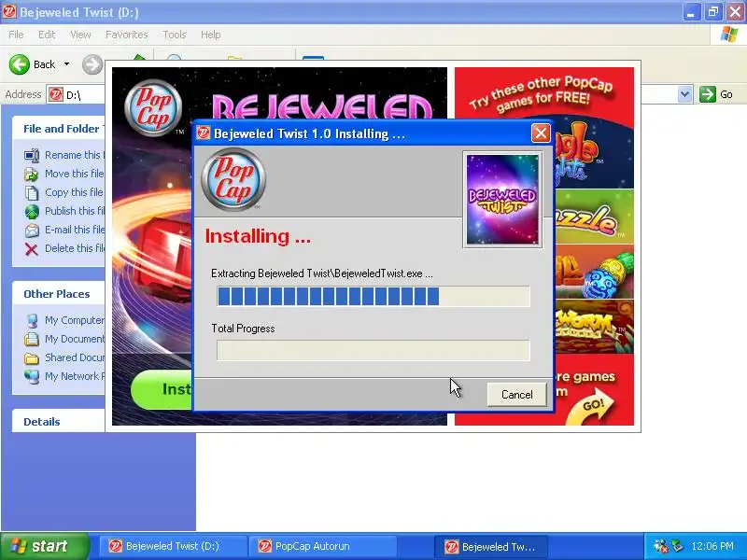The image size is (747, 560).
Task: Click the system tray clock 12:06 PM
Action: click(712, 546)
